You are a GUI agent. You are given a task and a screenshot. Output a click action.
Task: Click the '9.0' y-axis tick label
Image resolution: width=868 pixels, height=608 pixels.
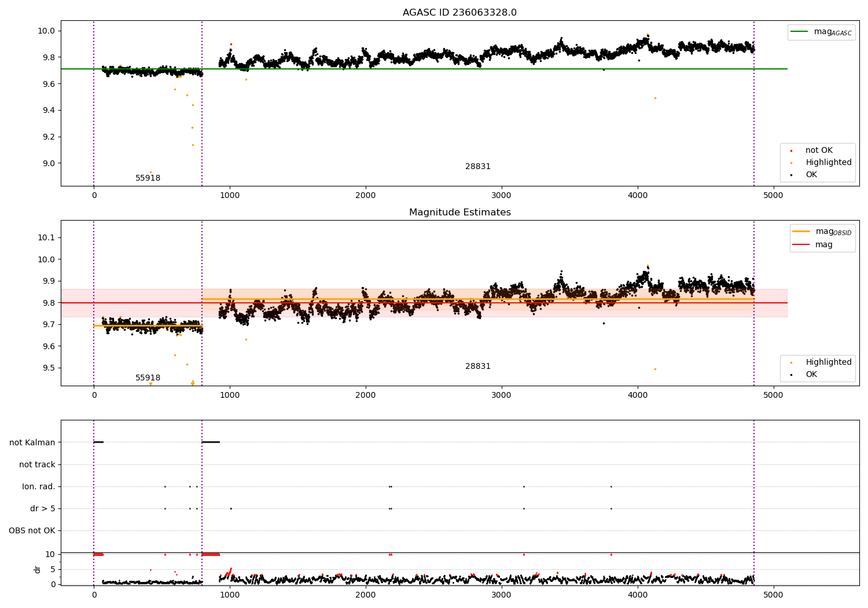(49, 163)
